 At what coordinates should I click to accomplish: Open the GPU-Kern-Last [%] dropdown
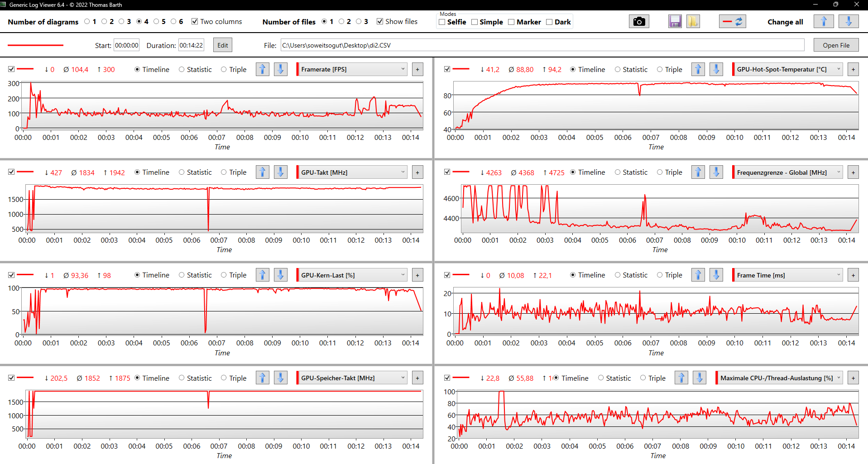click(352, 275)
